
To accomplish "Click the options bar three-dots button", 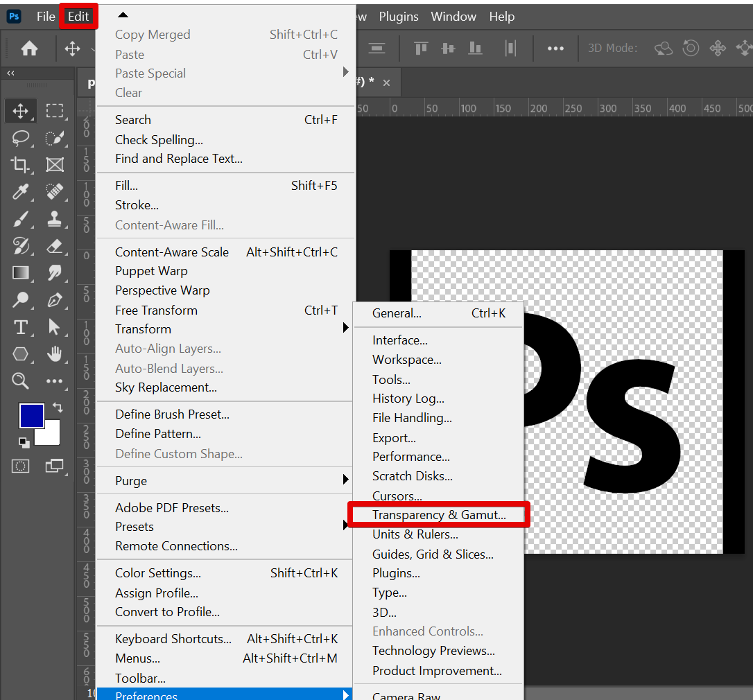I will point(555,49).
